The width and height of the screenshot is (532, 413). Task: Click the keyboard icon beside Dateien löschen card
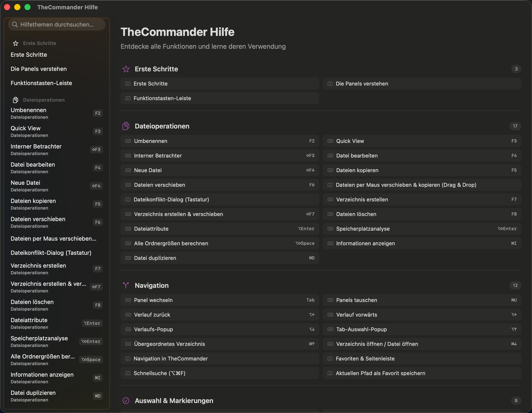(330, 214)
